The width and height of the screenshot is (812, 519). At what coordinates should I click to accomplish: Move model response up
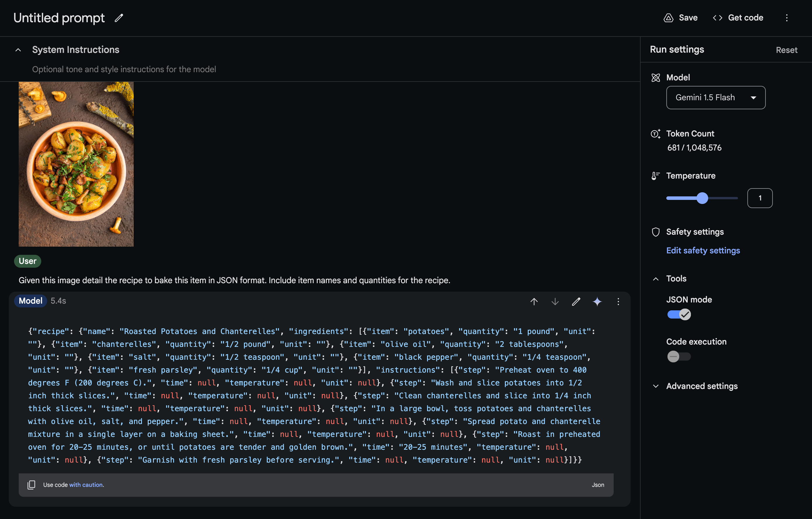point(534,301)
